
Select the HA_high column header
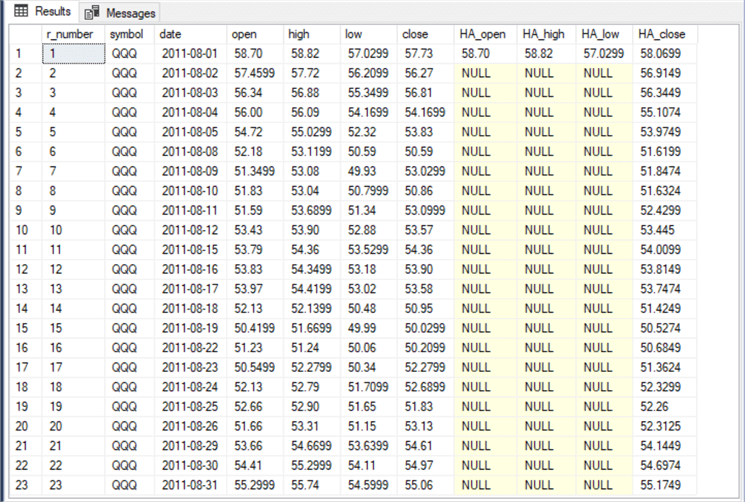[x=547, y=34]
